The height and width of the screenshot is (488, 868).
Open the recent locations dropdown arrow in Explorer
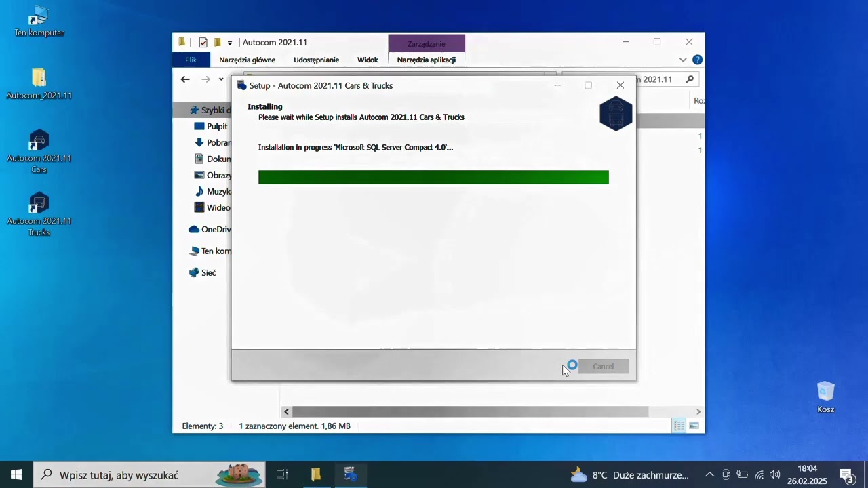(x=221, y=79)
